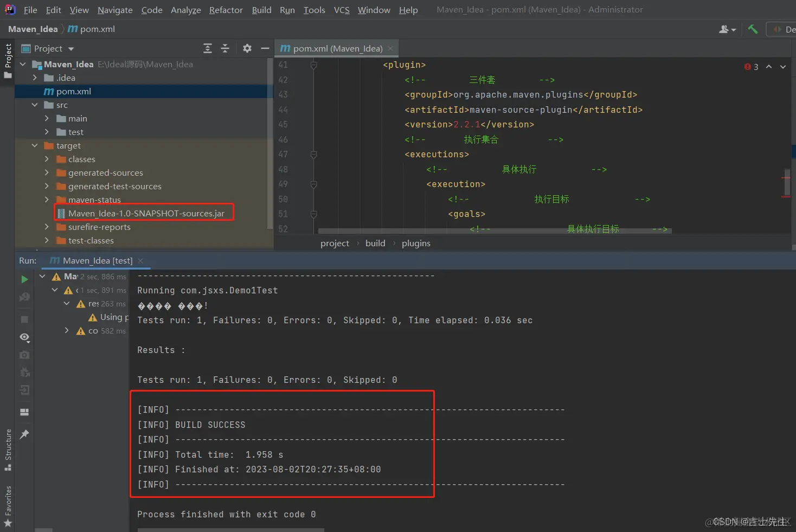Open the Tools menu
The width and height of the screenshot is (796, 532).
pos(314,10)
